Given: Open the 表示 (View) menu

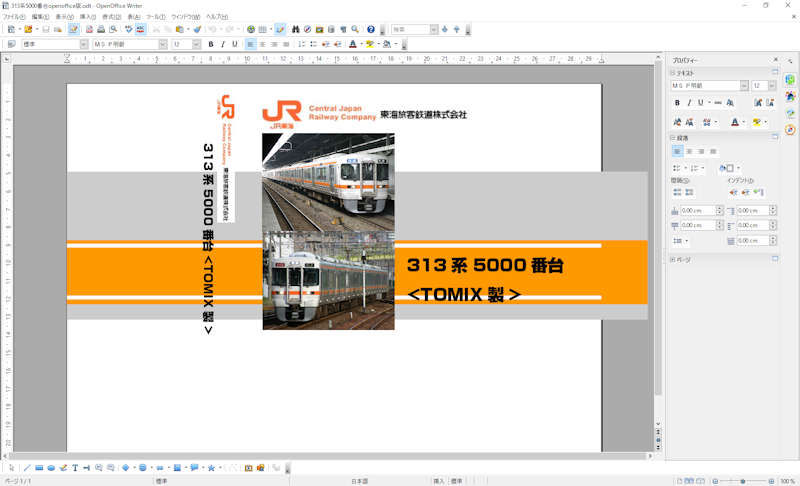Looking at the screenshot, I should [64, 17].
